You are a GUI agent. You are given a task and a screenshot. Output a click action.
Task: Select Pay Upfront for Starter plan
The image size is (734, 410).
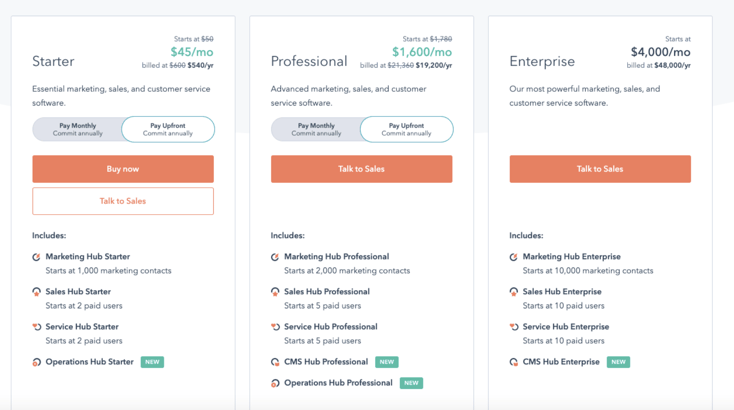tap(168, 130)
